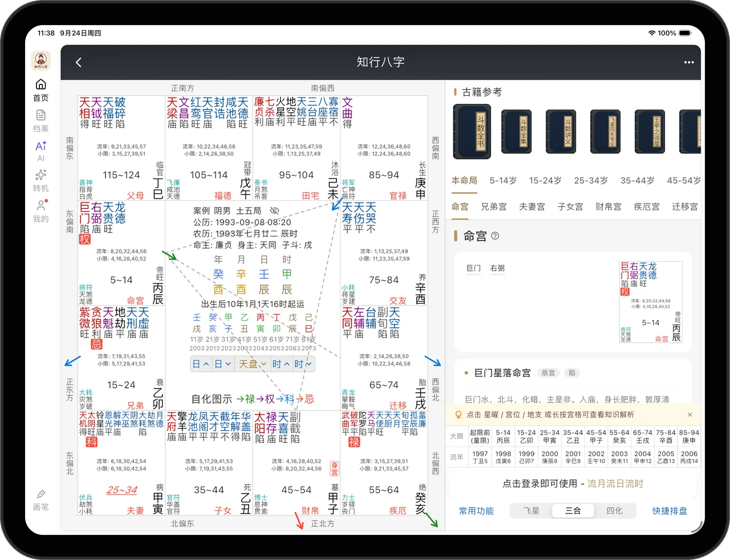Go back using the header chevron
The width and height of the screenshot is (730, 560).
[x=79, y=62]
